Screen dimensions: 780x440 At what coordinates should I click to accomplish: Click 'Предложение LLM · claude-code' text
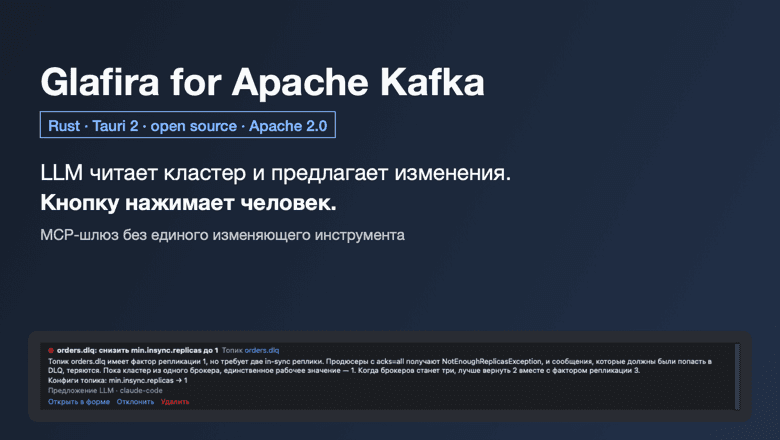tap(105, 390)
